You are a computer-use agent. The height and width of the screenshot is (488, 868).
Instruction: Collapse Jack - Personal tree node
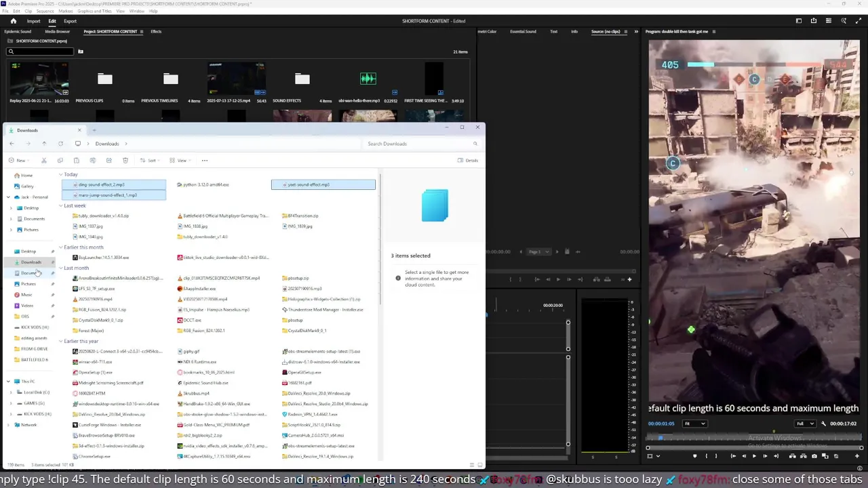click(x=8, y=197)
